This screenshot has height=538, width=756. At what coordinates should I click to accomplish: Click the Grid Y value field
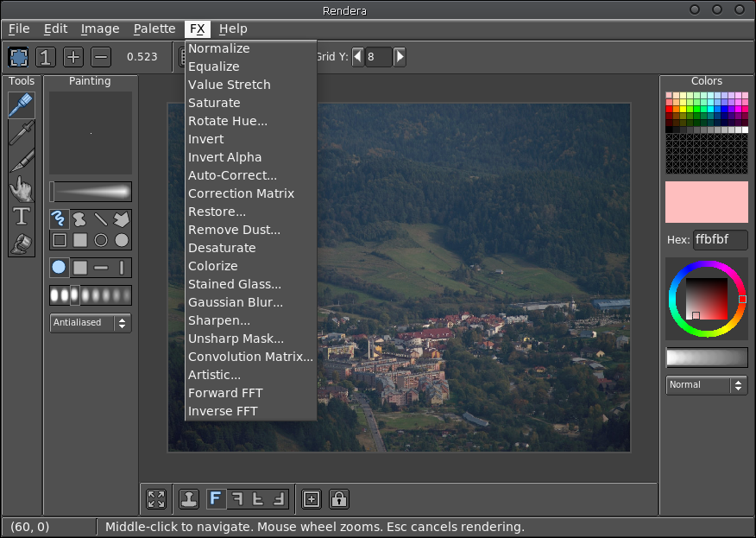[x=379, y=57]
